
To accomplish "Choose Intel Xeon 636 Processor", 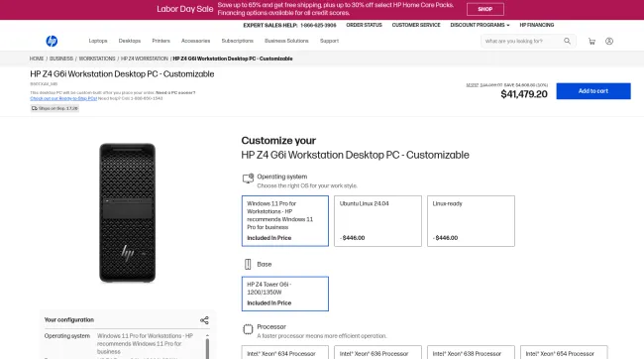I will pyautogui.click(x=377, y=352).
